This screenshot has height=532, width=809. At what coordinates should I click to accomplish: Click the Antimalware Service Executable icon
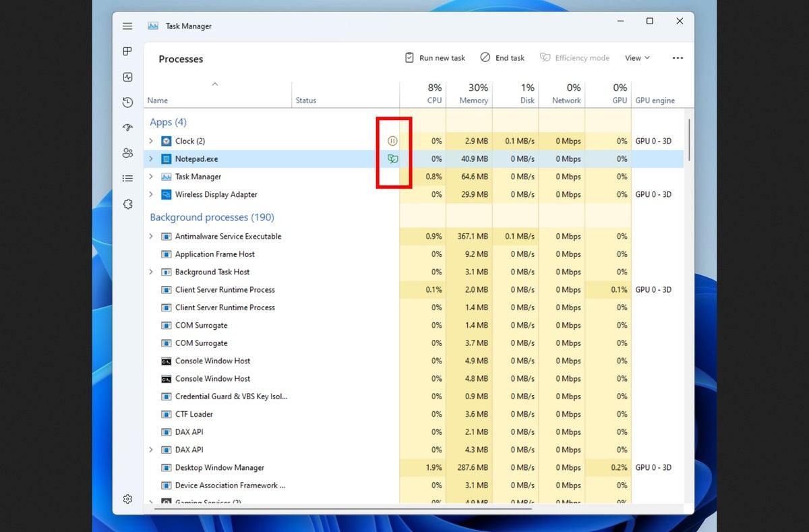[x=167, y=237]
